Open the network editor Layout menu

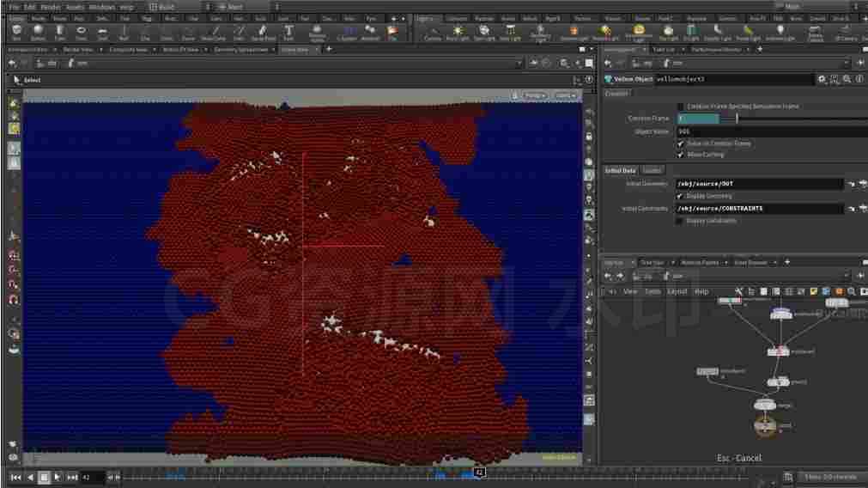click(x=677, y=291)
